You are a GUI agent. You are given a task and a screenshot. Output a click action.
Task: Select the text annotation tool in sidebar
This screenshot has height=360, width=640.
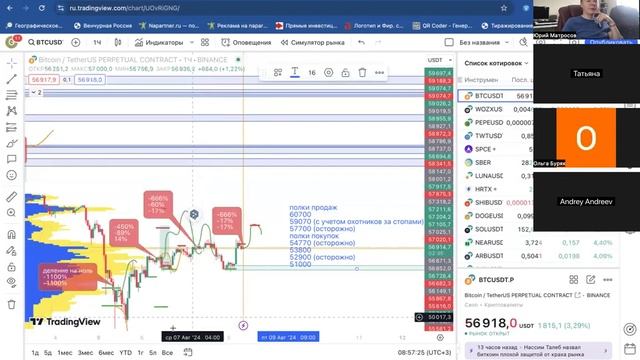[11, 159]
